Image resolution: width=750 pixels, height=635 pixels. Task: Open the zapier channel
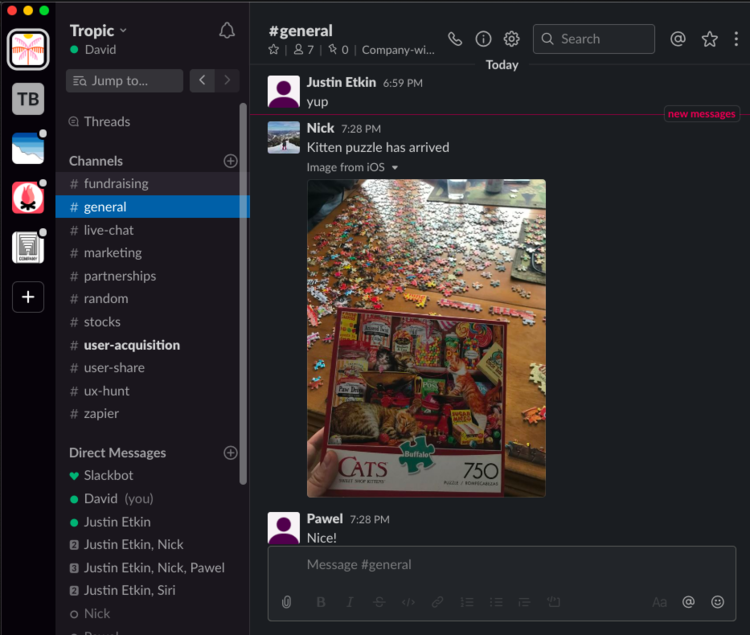point(152,414)
